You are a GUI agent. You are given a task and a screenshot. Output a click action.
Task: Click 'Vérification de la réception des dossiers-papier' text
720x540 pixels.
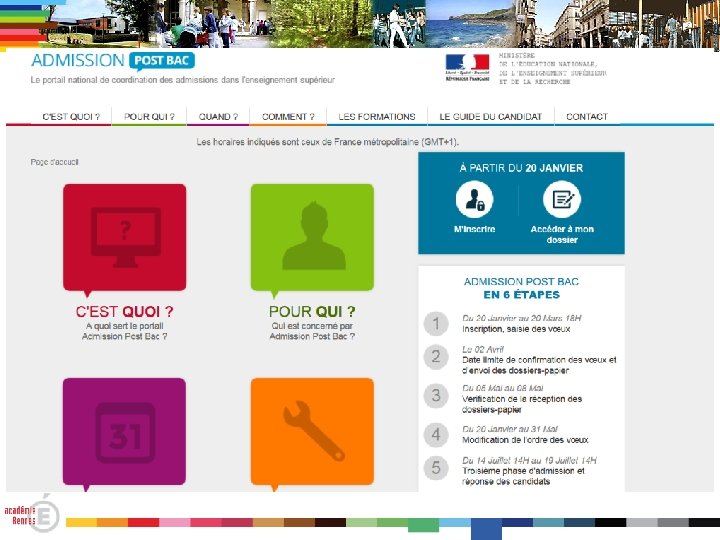(x=522, y=404)
